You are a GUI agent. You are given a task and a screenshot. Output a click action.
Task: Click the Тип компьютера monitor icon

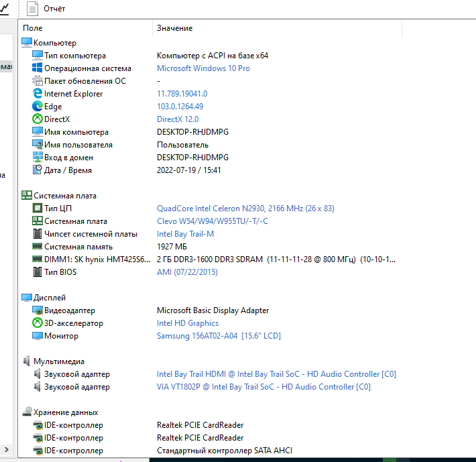(x=38, y=55)
